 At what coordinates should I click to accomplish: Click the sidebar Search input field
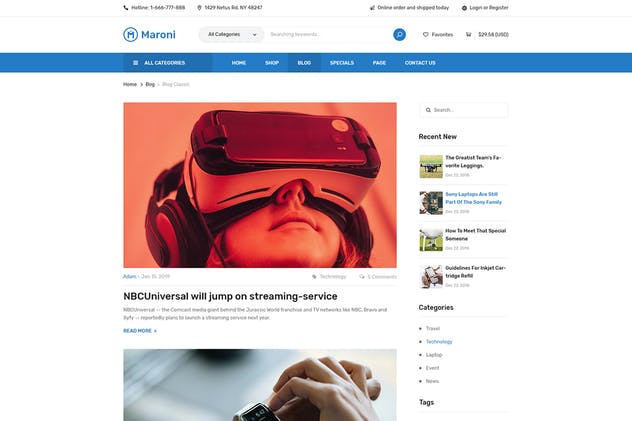coord(467,110)
